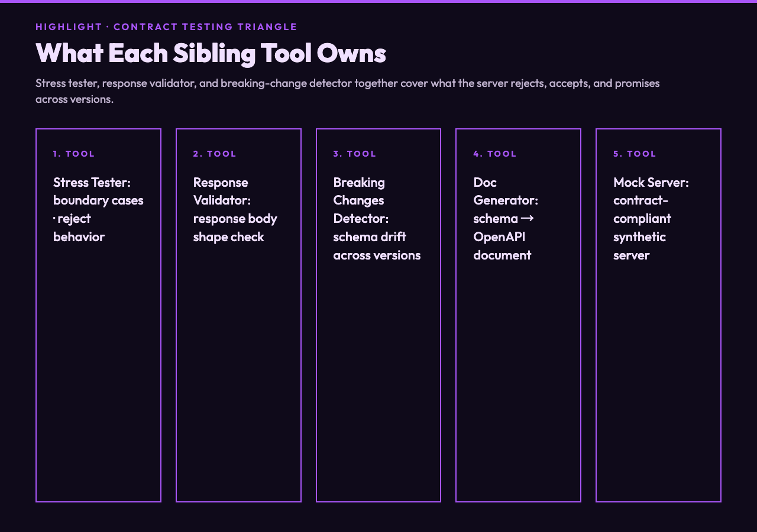Click the 3. TOOL label
Image resolution: width=757 pixels, height=532 pixels.
[355, 154]
